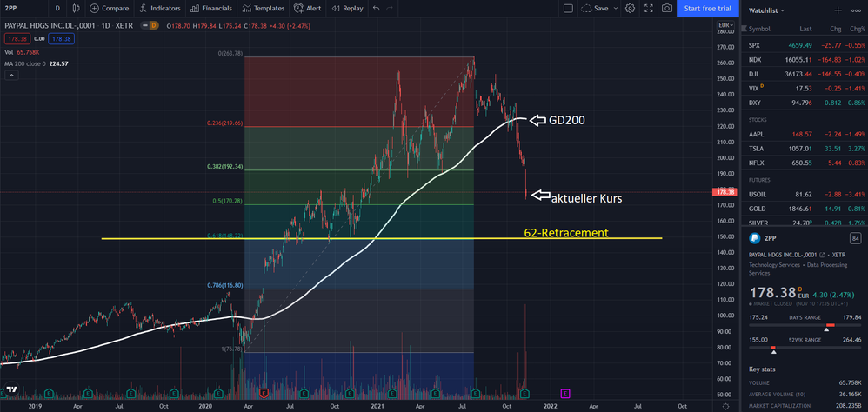Screen dimensions: 868x412
Task: Select DXY in the watchlist
Action: 805,103
